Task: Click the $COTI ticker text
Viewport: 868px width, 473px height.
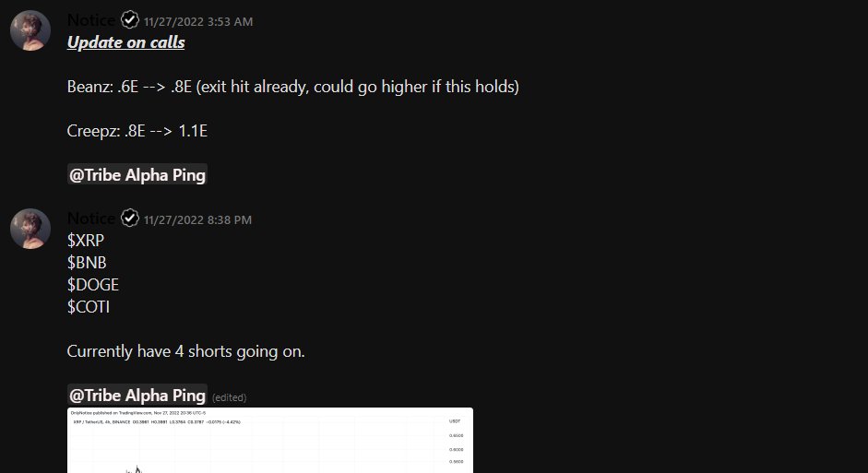Action: [89, 307]
